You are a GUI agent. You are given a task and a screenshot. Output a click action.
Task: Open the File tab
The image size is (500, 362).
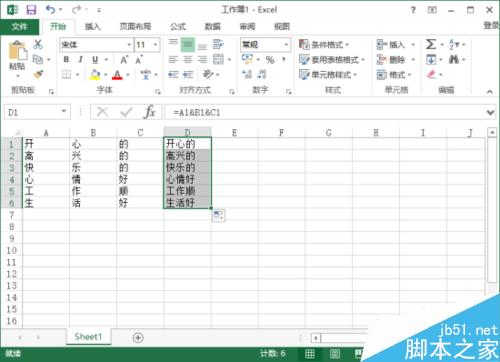pos(19,26)
